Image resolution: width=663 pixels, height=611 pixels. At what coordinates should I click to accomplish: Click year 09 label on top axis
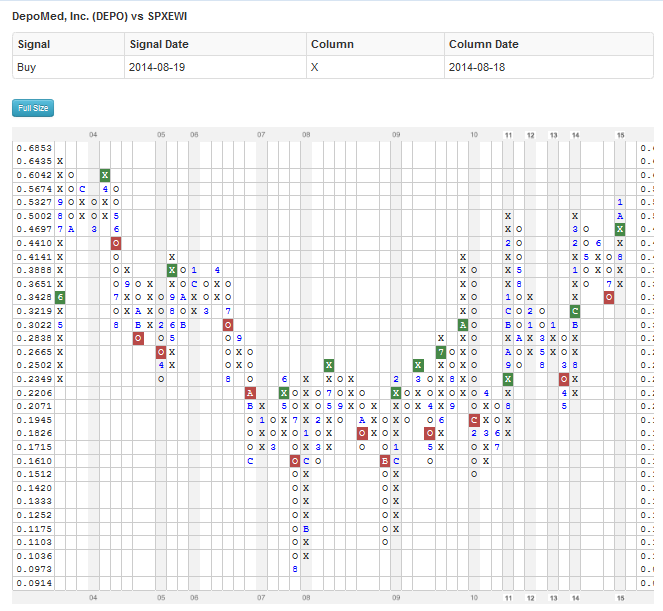click(396, 134)
